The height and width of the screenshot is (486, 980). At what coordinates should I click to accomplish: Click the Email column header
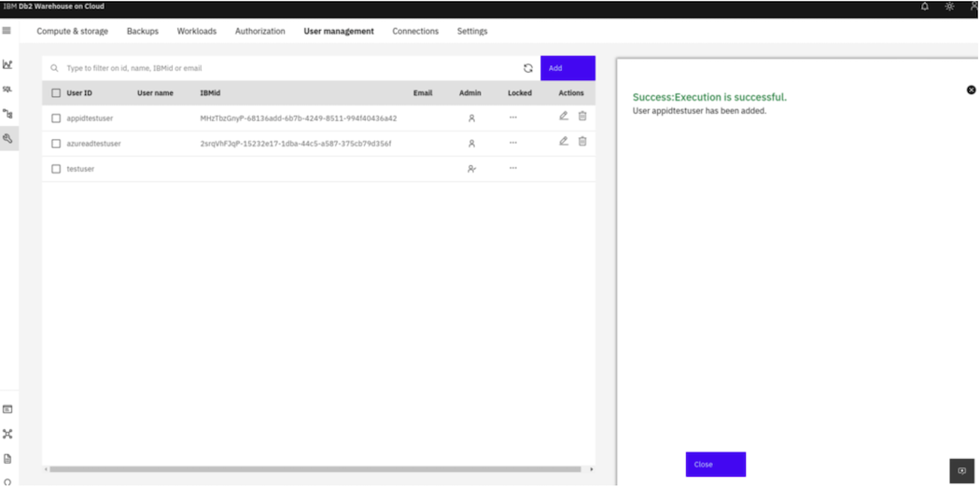coord(423,93)
